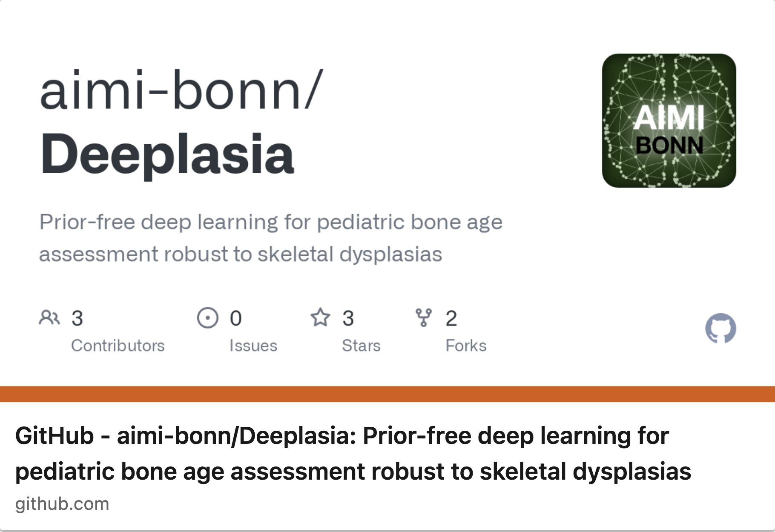
Task: Click the star icon
Action: (320, 317)
